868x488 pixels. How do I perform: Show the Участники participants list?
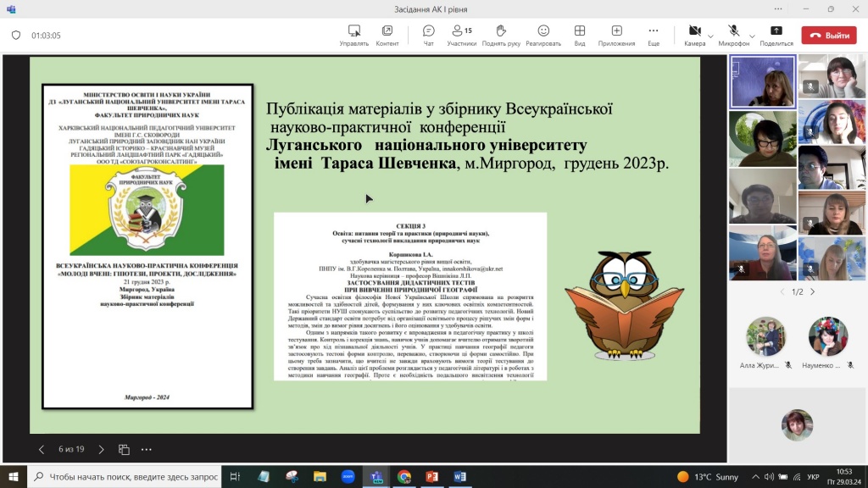[462, 35]
